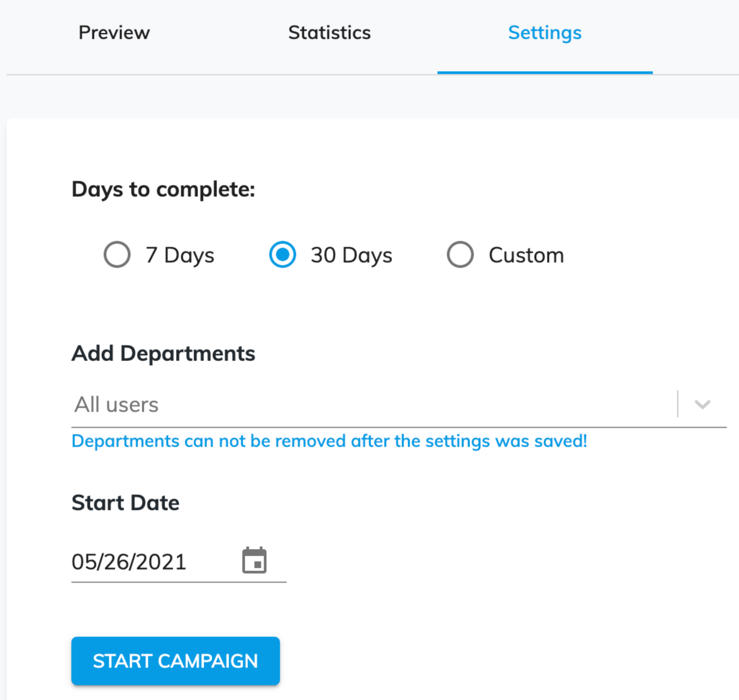
Task: Select the Settings tab
Action: (544, 33)
